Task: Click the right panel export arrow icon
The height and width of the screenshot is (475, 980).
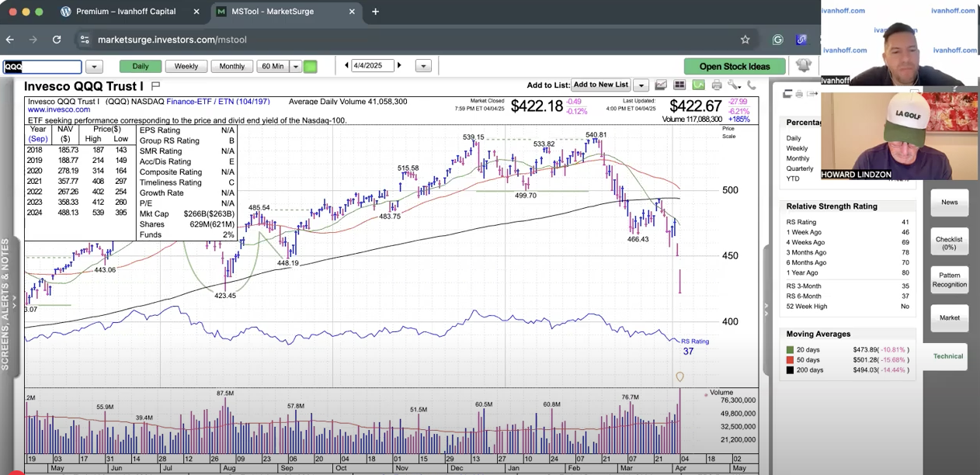Action: [x=812, y=94]
